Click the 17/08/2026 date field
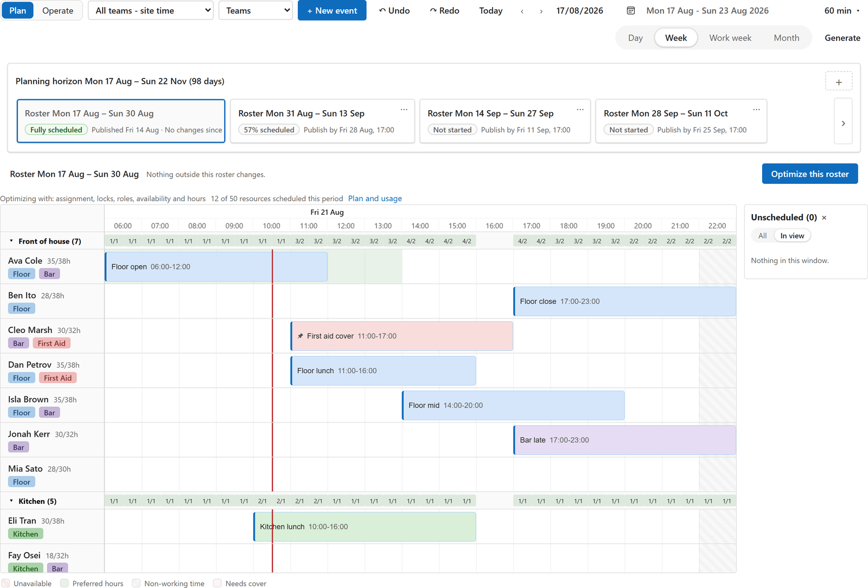 tap(580, 10)
